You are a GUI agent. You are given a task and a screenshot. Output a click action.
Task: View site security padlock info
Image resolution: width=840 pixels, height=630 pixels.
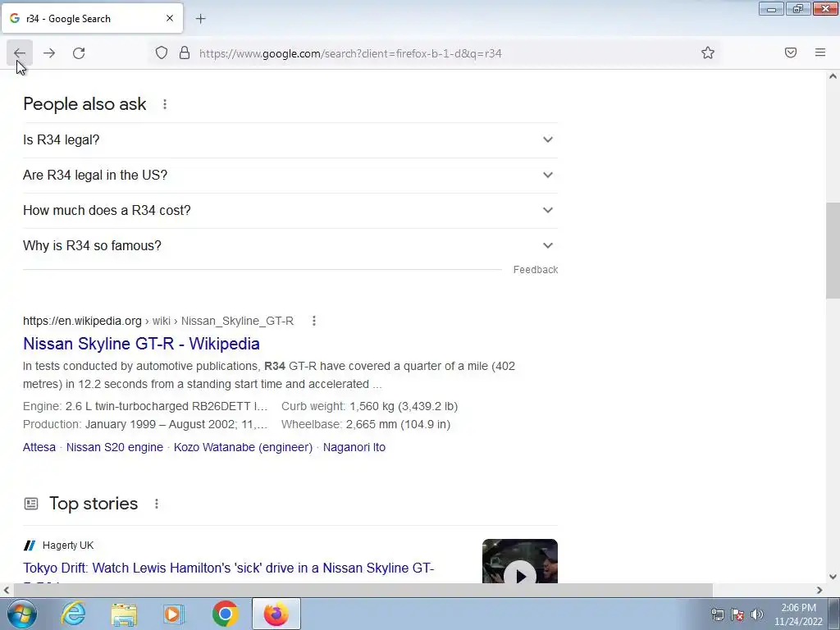tap(185, 52)
